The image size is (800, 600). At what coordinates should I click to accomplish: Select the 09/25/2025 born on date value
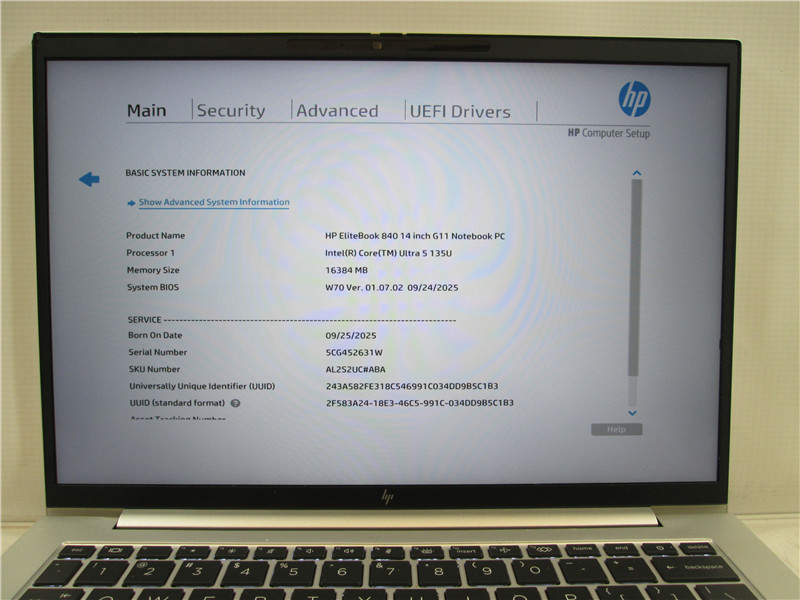coord(351,336)
